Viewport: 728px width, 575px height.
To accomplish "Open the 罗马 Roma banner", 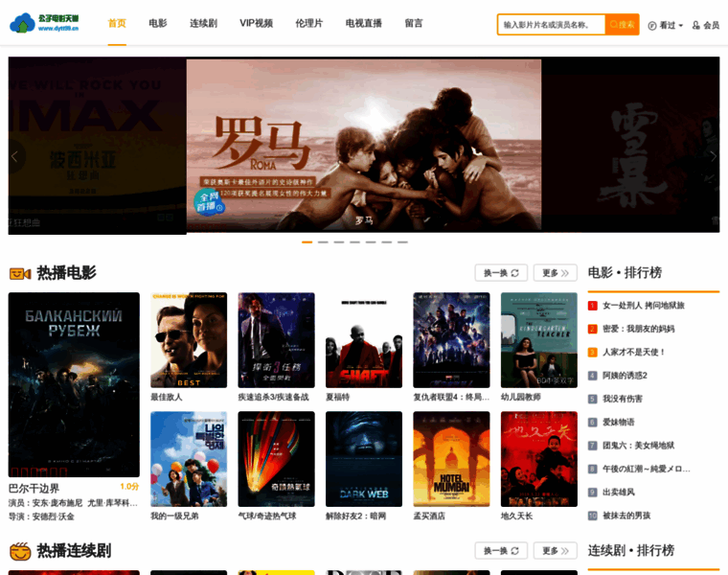I will pos(364,145).
